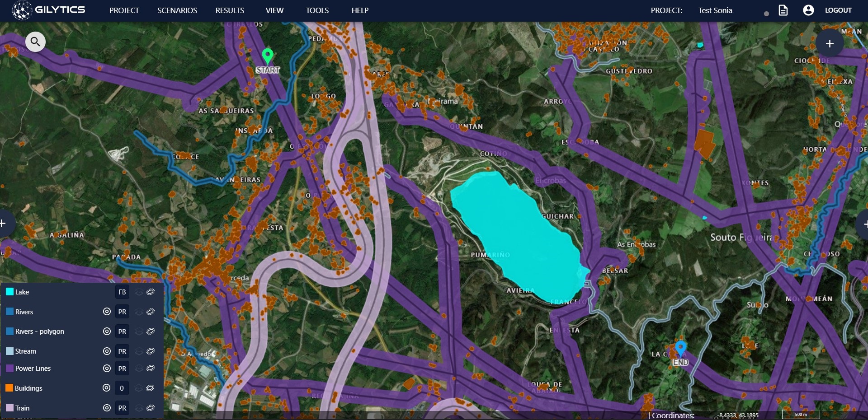Toggle the Power Lines dashed-ellipse icon

[x=151, y=369]
